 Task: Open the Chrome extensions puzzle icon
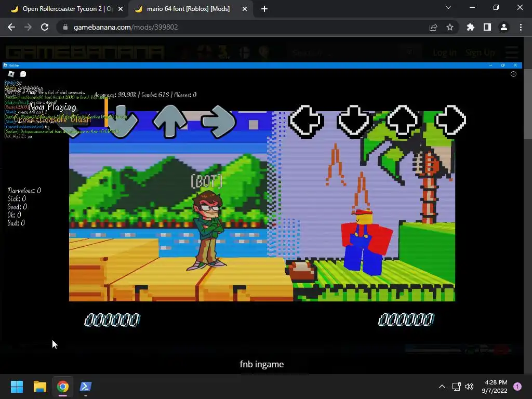(471, 27)
